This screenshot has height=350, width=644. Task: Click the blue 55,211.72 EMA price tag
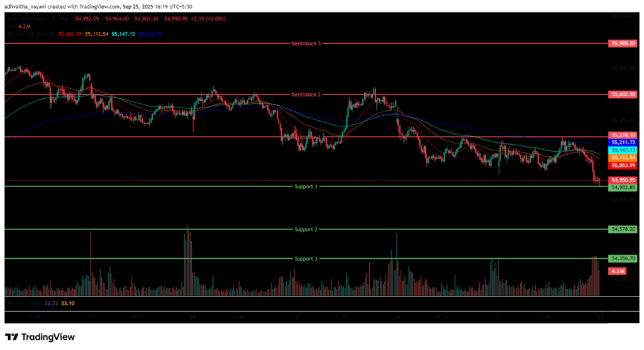[623, 143]
